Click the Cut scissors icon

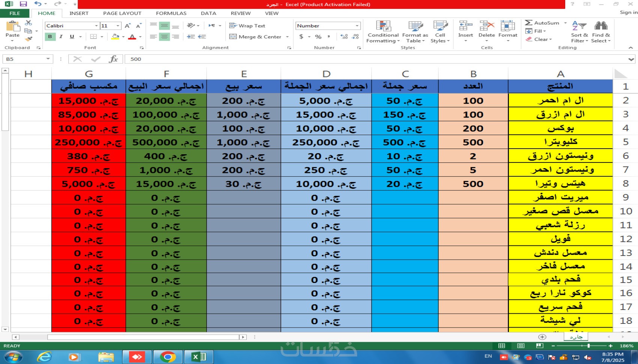(x=29, y=23)
